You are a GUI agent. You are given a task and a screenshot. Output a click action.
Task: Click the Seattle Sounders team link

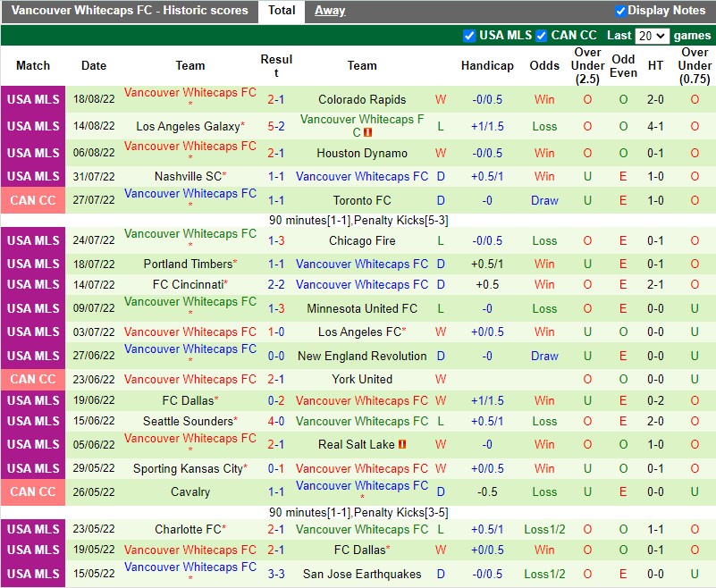tap(188, 421)
